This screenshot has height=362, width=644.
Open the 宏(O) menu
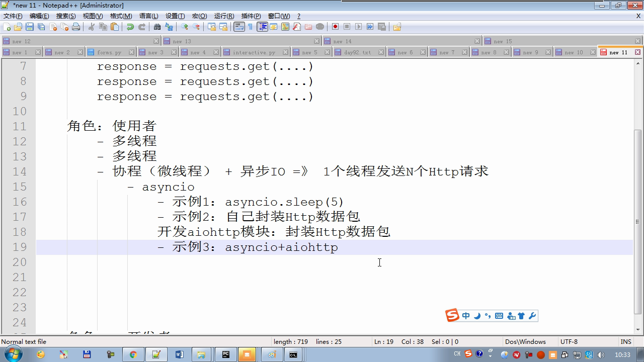pos(199,16)
